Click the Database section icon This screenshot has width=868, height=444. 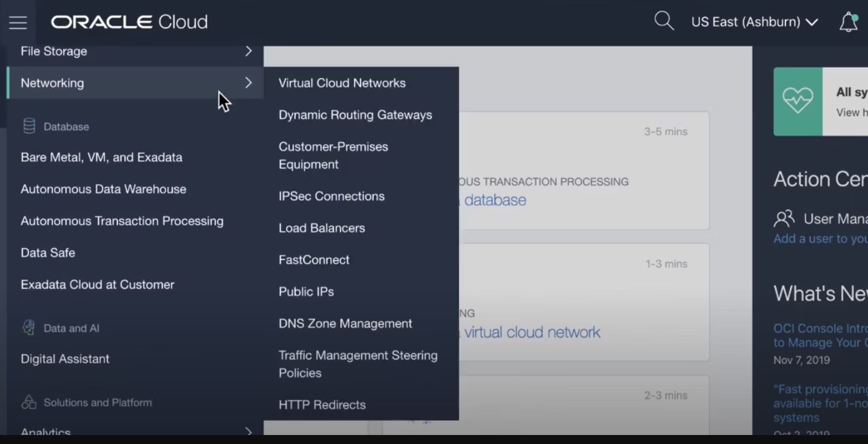pos(28,126)
